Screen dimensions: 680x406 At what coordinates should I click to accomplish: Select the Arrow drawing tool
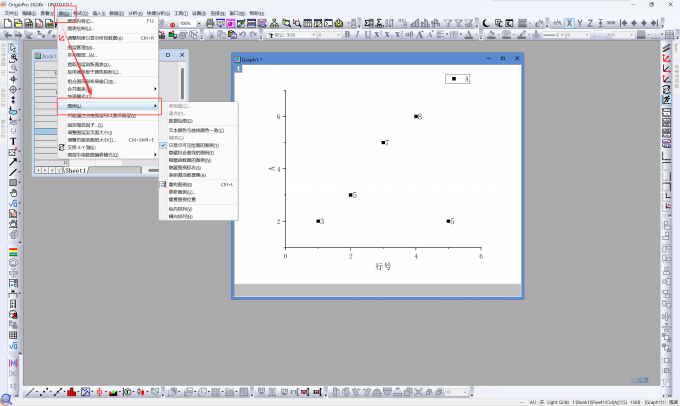tap(13, 162)
